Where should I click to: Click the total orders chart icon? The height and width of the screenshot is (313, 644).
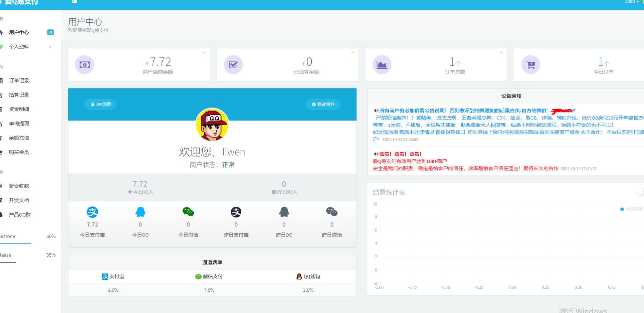tap(382, 65)
